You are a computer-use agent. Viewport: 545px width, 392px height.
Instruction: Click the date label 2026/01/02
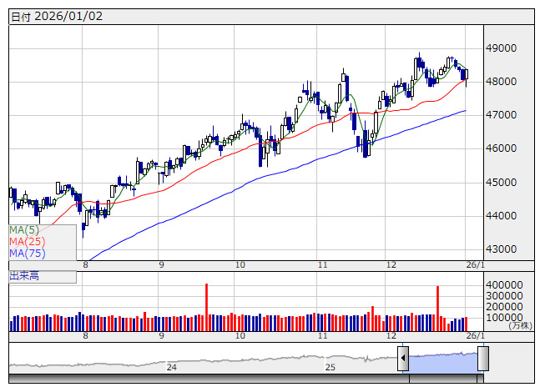[68, 17]
